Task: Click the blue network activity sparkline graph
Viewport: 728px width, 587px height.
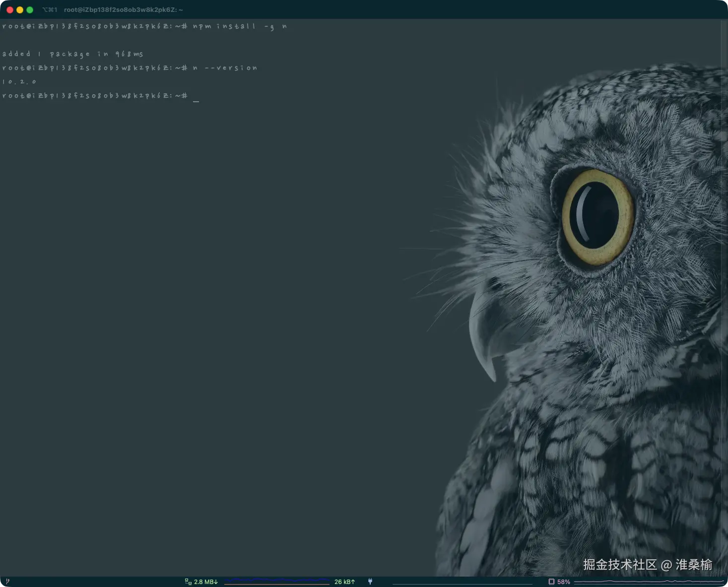Action: coord(277,581)
